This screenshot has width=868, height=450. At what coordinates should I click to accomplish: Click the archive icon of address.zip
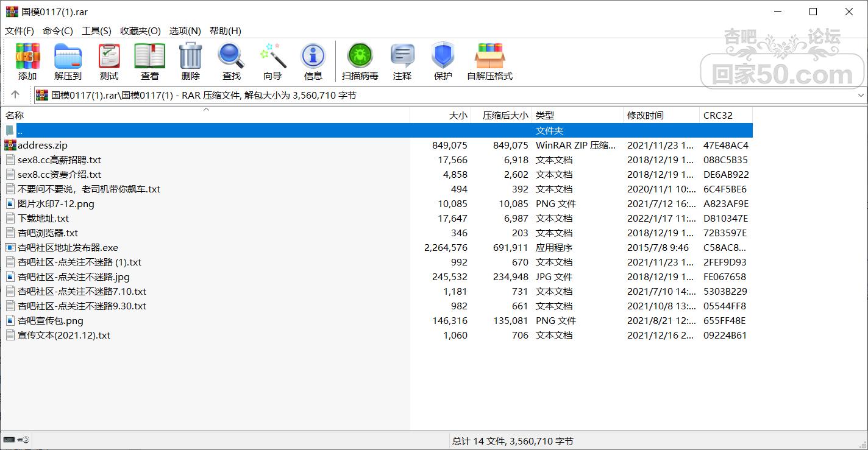(x=10, y=145)
